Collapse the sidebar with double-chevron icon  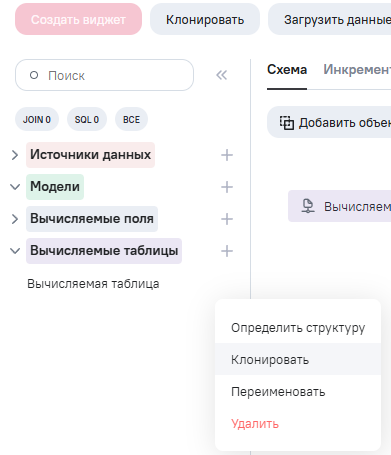(x=222, y=75)
